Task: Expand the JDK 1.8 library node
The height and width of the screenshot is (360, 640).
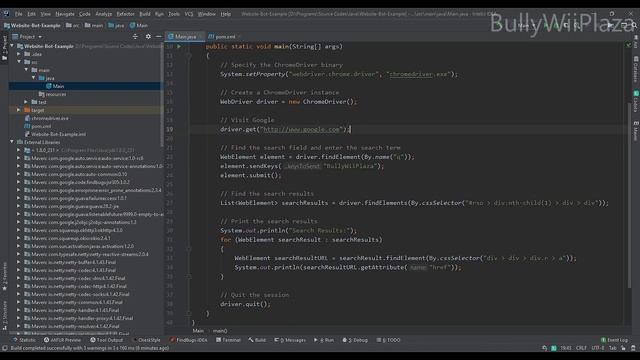Action: pos(19,150)
